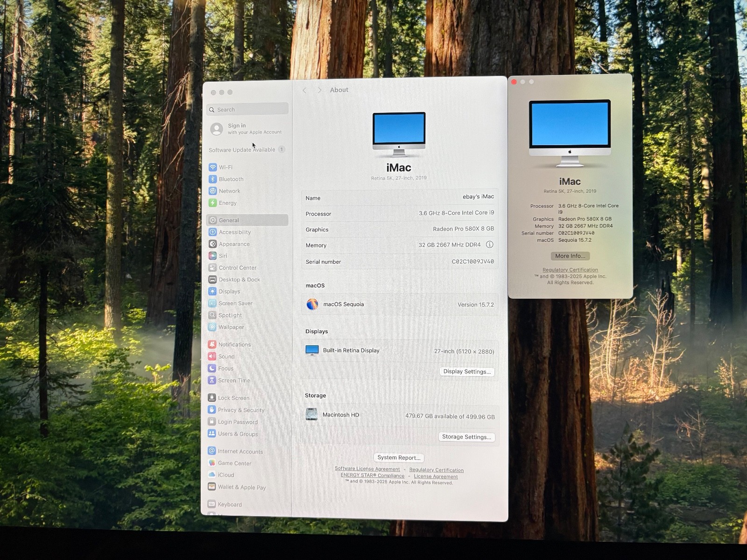Open the License Agreement link
The image size is (747, 560).
pyautogui.click(x=436, y=476)
